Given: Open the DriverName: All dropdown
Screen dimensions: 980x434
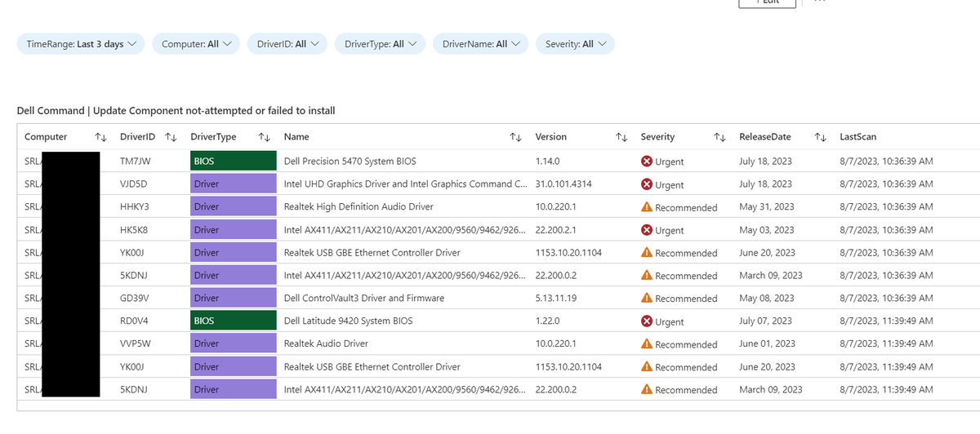Looking at the screenshot, I should [x=480, y=44].
